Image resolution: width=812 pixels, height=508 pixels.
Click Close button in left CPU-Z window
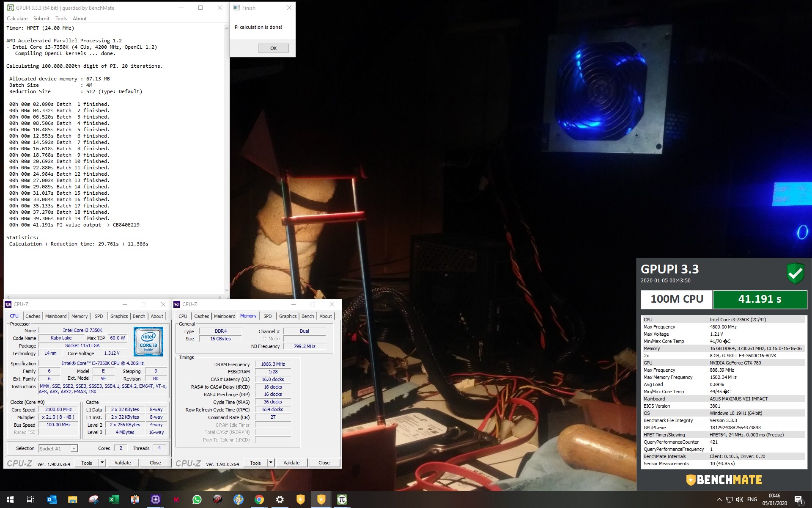155,463
